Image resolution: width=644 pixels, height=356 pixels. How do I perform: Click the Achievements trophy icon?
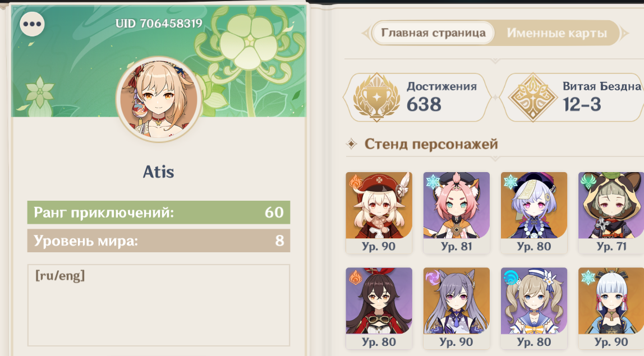click(x=376, y=98)
